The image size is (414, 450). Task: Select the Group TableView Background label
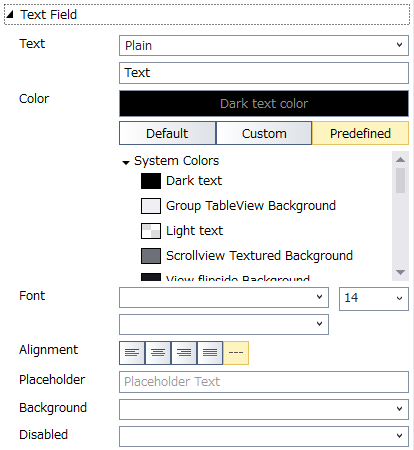[x=251, y=206]
